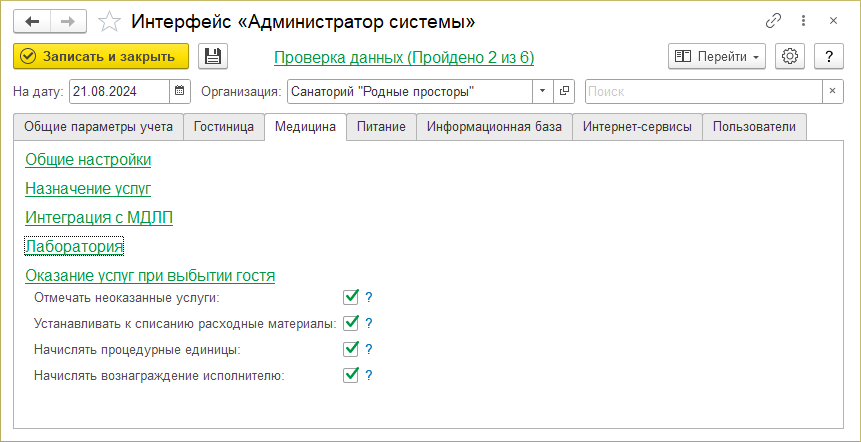Expand the Организация dropdown list
This screenshot has width=861, height=442.
pos(542,92)
